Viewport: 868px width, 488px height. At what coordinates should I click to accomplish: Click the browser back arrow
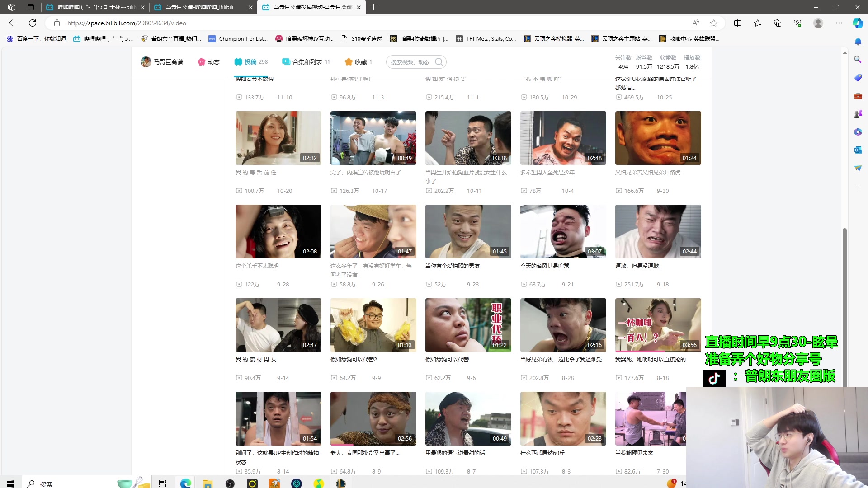tap(13, 23)
